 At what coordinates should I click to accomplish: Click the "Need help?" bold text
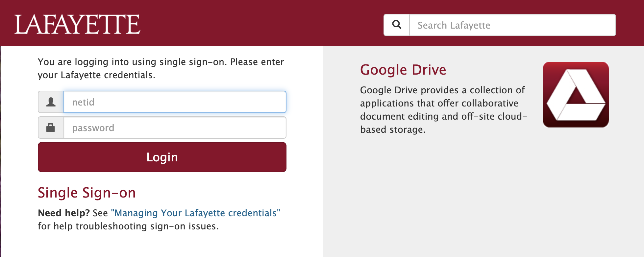[64, 213]
